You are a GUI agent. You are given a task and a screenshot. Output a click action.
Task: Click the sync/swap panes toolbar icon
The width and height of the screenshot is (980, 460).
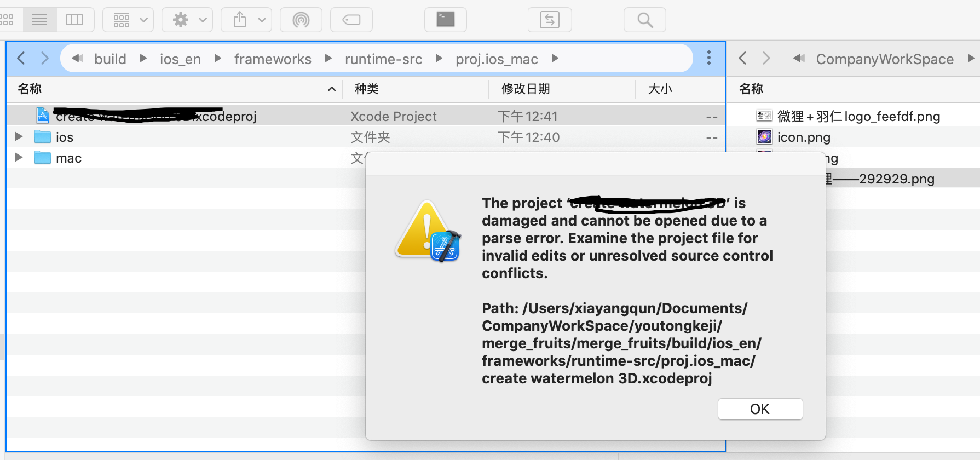[549, 20]
